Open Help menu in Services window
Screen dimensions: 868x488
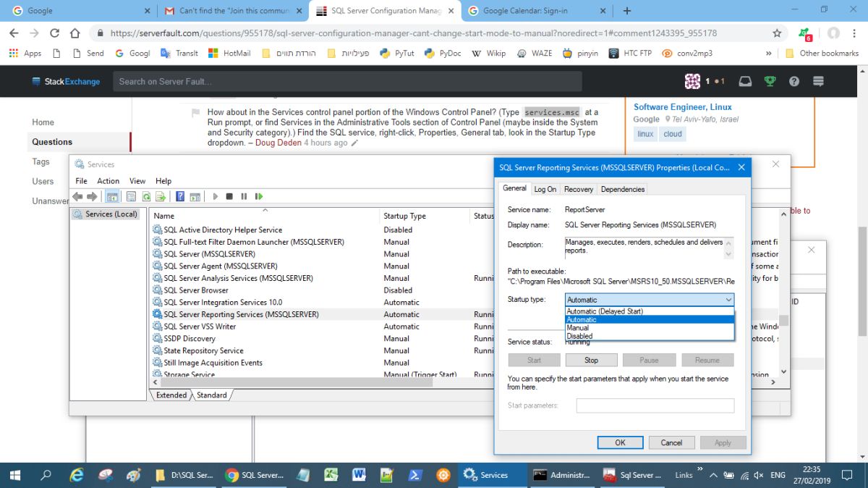tap(163, 181)
